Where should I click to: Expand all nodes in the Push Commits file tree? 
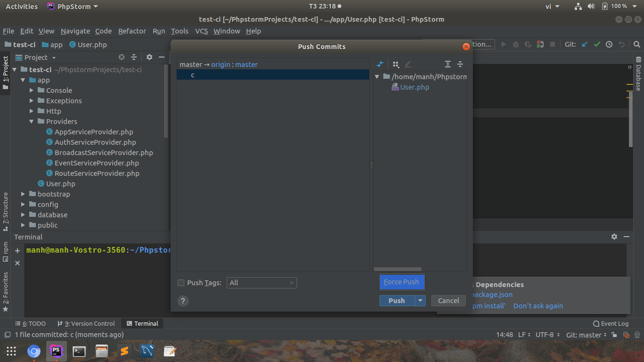click(x=448, y=64)
